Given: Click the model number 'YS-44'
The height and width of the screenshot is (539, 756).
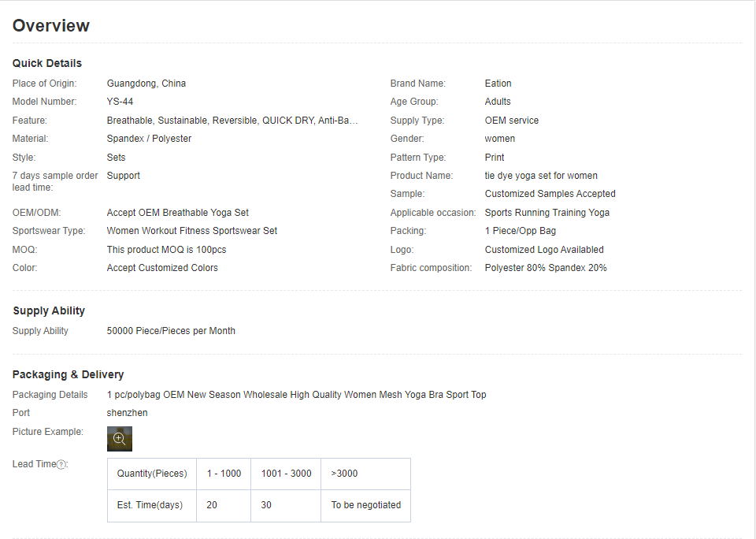Looking at the screenshot, I should point(120,102).
